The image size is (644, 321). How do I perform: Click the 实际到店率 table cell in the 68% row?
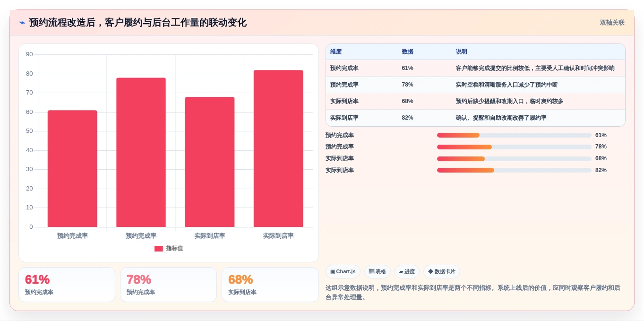344,101
